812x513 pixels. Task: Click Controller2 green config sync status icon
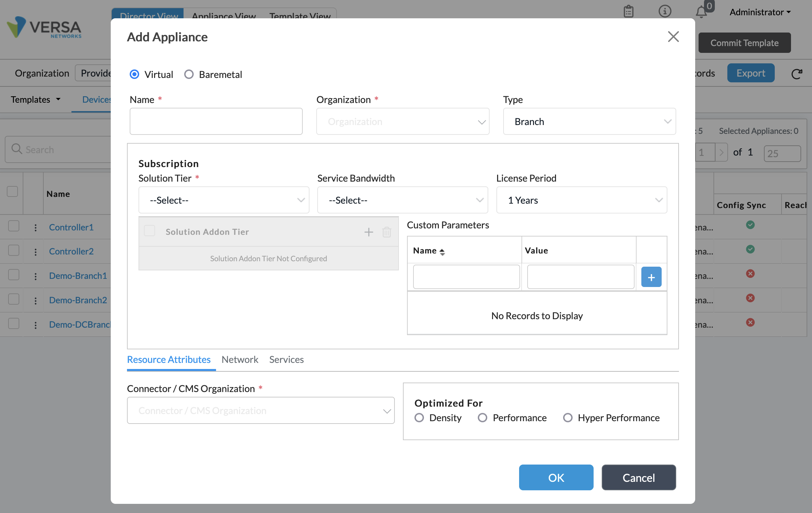tap(750, 249)
